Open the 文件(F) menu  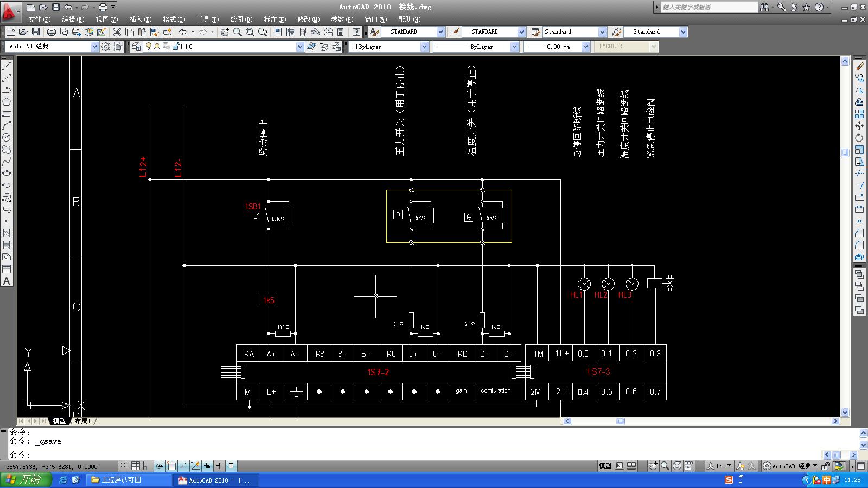pos(39,19)
